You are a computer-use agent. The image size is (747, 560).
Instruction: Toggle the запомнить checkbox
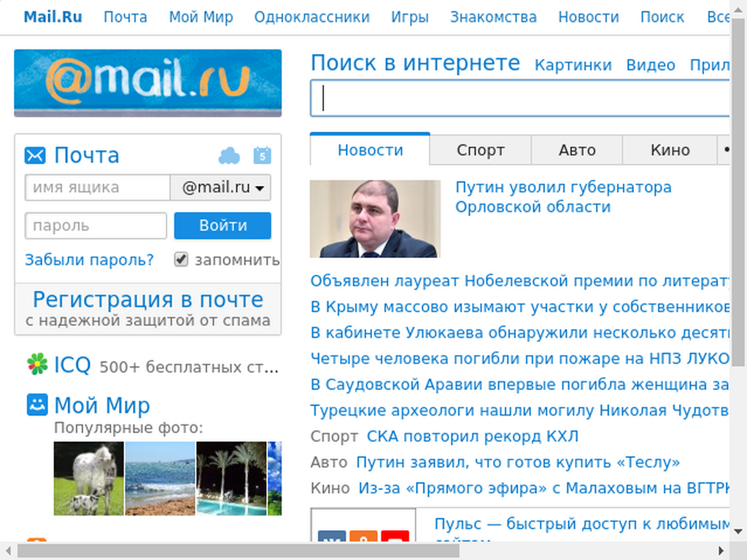(x=181, y=260)
